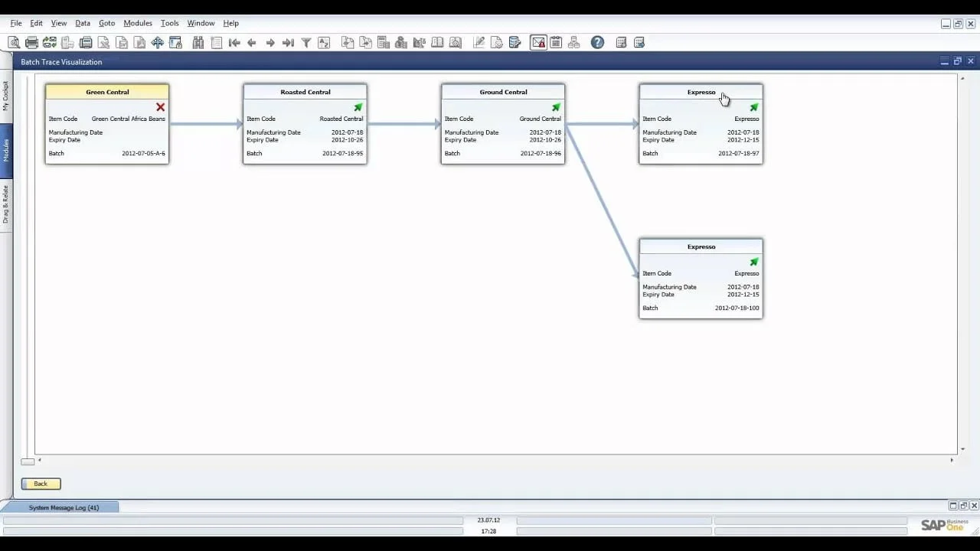The height and width of the screenshot is (551, 980).
Task: Click the funnel Filter icon
Action: coord(306,43)
